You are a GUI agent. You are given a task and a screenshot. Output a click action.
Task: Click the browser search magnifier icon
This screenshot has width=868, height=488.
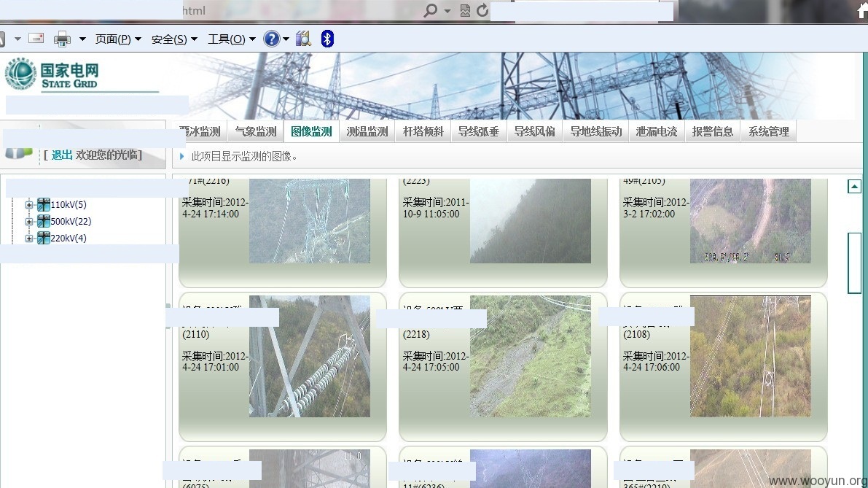430,10
